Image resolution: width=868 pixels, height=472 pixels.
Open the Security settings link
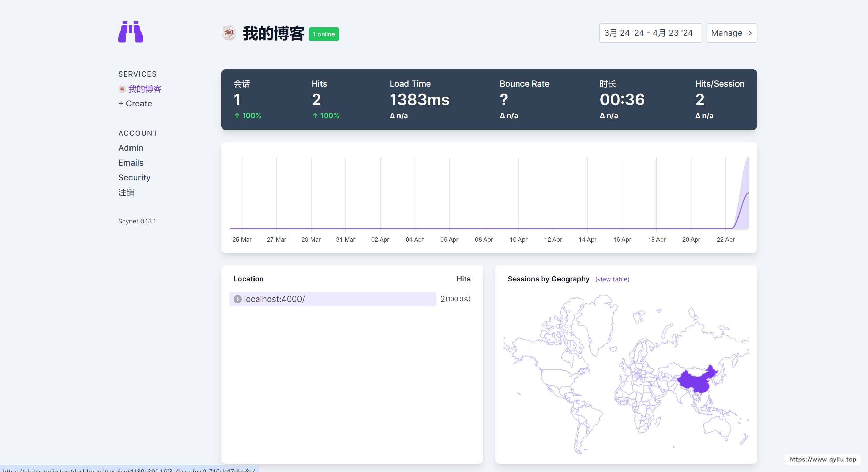pyautogui.click(x=134, y=178)
